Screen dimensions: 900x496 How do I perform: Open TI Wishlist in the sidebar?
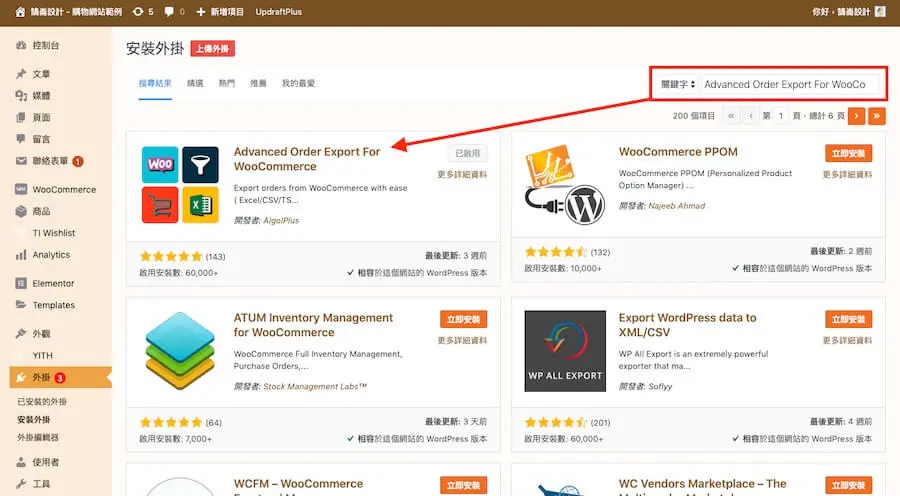pyautogui.click(x=54, y=233)
